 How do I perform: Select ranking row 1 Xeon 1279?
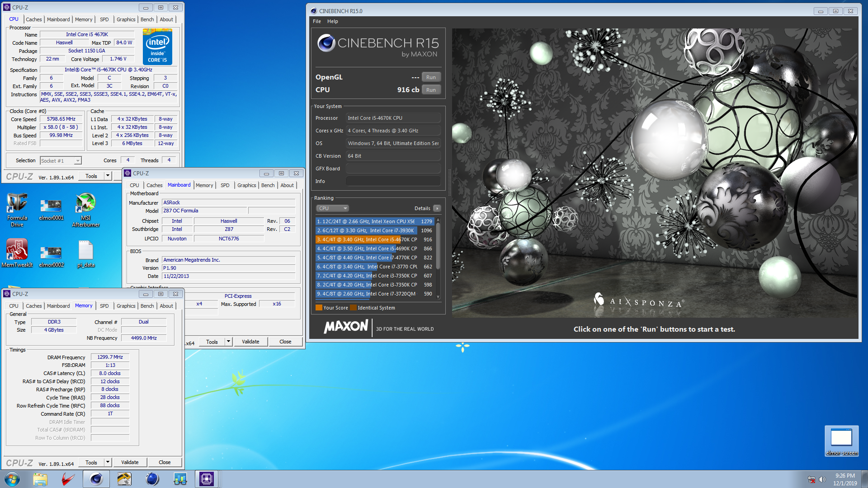click(x=375, y=221)
